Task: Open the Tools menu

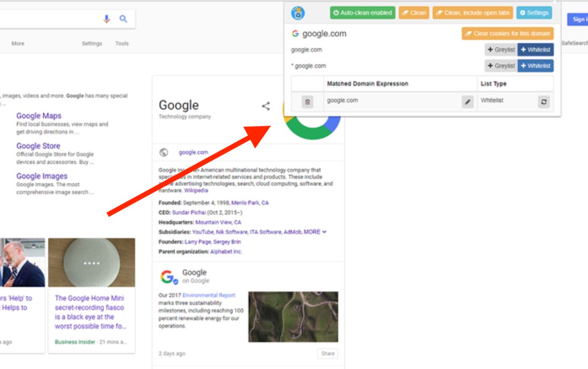Action: pos(122,43)
